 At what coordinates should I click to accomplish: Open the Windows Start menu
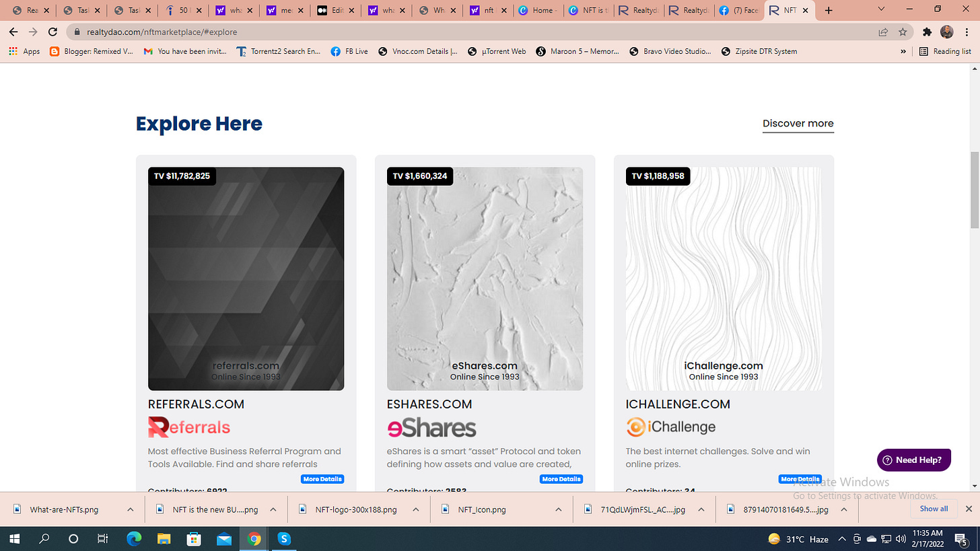coord(15,538)
